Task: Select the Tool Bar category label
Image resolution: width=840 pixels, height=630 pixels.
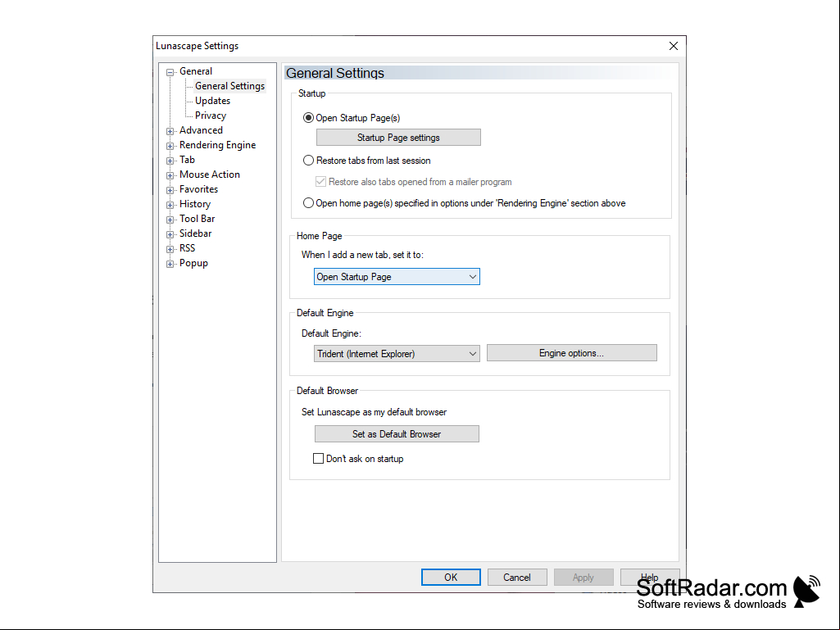Action: [198, 219]
